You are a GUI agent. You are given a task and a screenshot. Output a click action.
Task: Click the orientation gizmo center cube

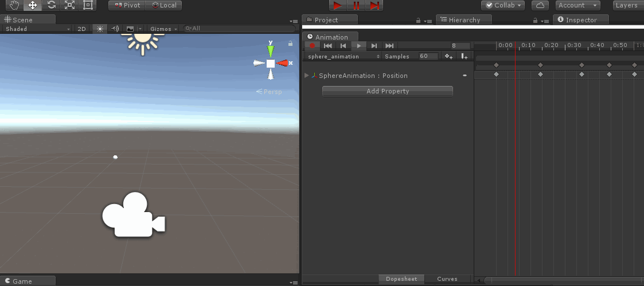click(270, 64)
